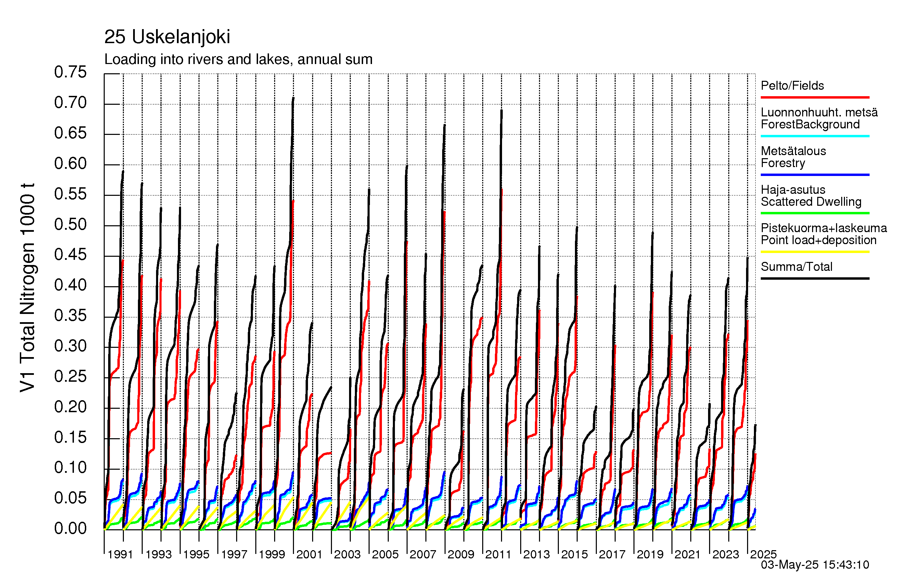Click the x-axis year label 2019
924x582 pixels.
coord(650,554)
